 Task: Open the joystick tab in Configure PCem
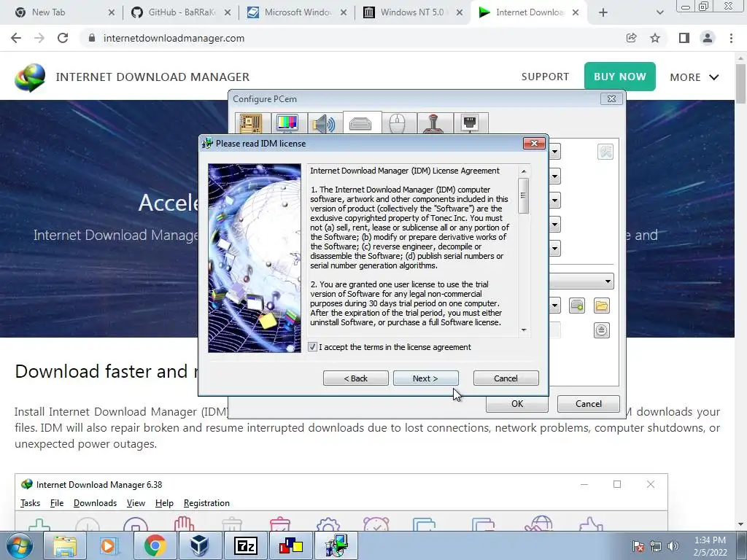tap(435, 123)
